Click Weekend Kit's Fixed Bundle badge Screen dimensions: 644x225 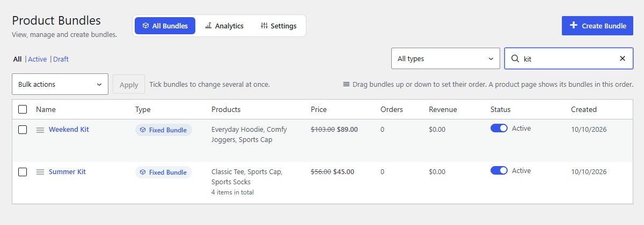pyautogui.click(x=163, y=130)
